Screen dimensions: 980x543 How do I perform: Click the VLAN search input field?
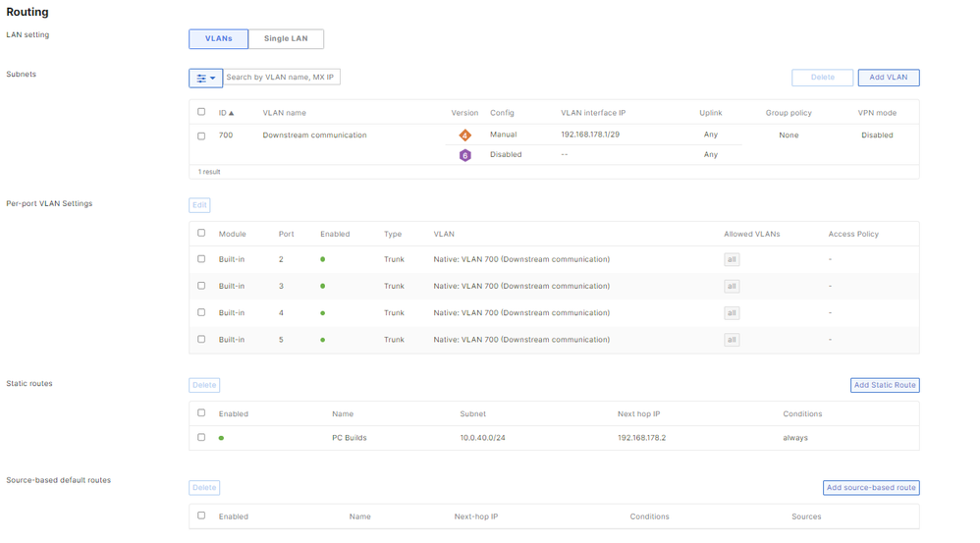coord(282,78)
